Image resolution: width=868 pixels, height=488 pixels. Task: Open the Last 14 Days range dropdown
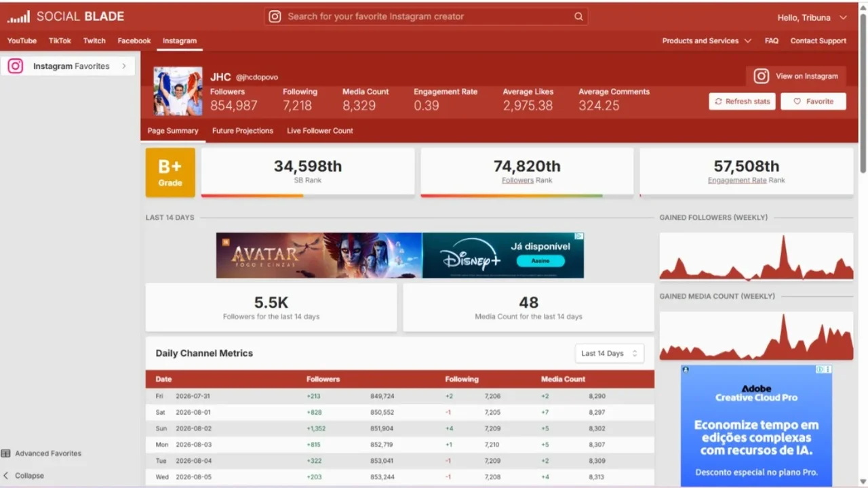pos(609,353)
